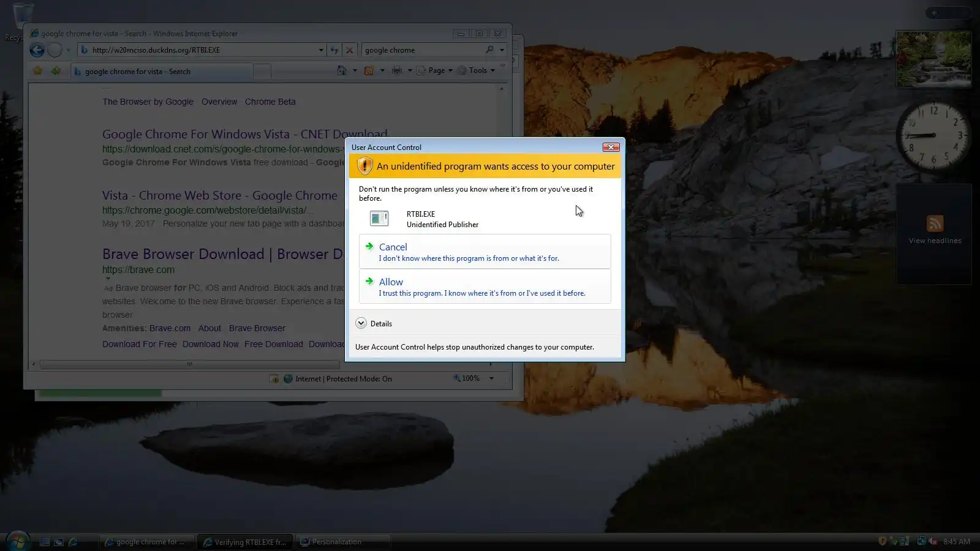Screen dimensions: 980x551
Task: Click the orange RSS icon in feed gadget
Action: (935, 223)
